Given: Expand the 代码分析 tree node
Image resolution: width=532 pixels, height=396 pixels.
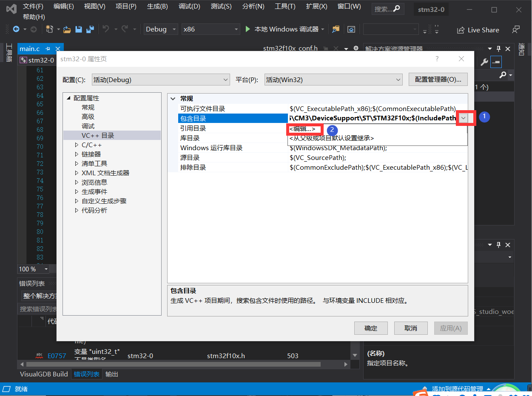Looking at the screenshot, I should coord(77,211).
